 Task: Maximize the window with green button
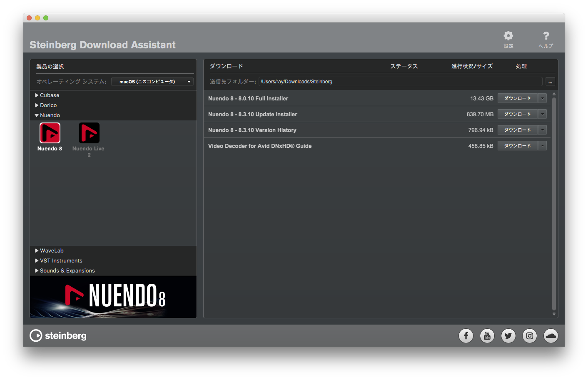click(x=46, y=18)
